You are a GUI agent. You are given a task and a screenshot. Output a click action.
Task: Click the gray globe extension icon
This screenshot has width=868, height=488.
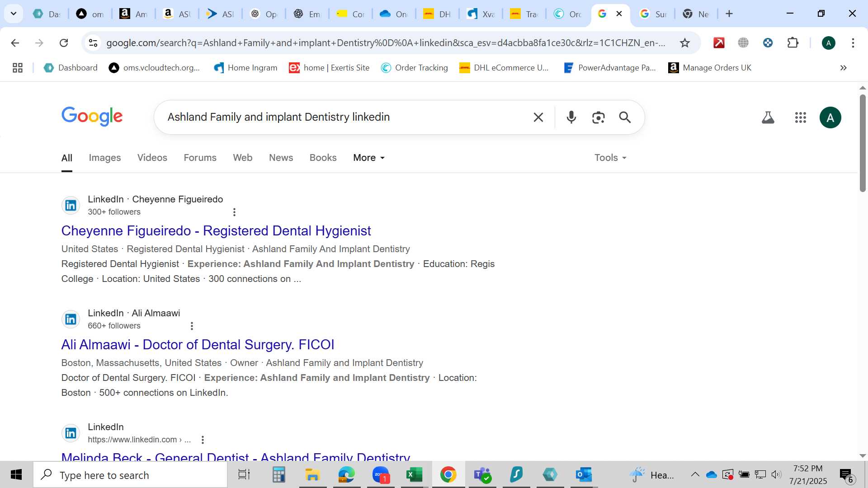[743, 43]
